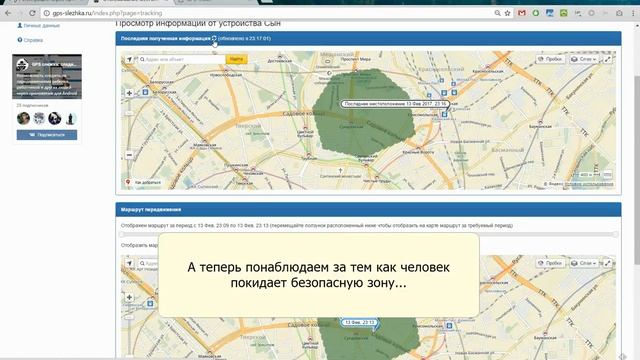Click the Бауманская metro label on the last-location map
640x360 pixels.
[540, 127]
